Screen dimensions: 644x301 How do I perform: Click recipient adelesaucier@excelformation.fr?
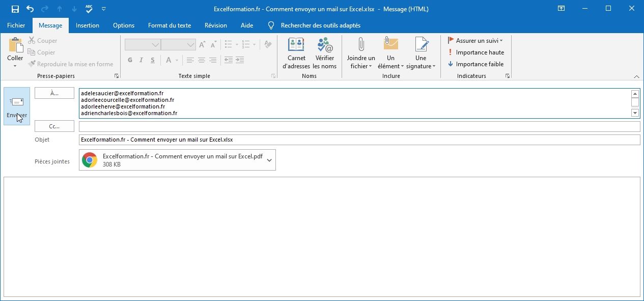pyautogui.click(x=122, y=94)
